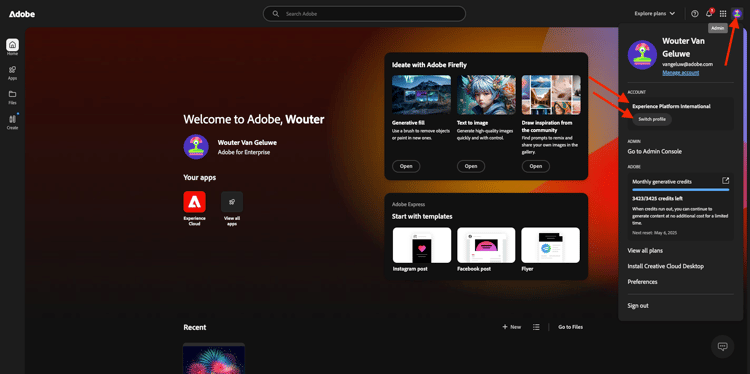Click the New button in Recent
The image size is (750, 374).
[511, 327]
